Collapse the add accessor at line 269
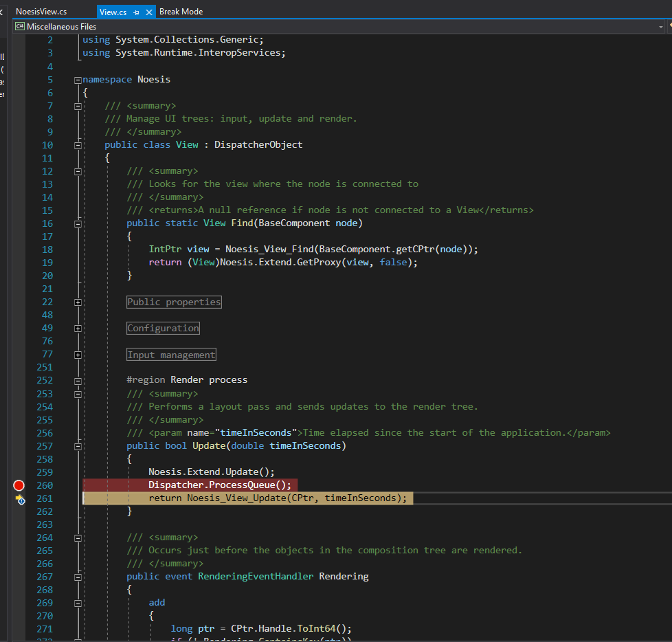Viewport: 672px width, 642px height. pyautogui.click(x=78, y=604)
